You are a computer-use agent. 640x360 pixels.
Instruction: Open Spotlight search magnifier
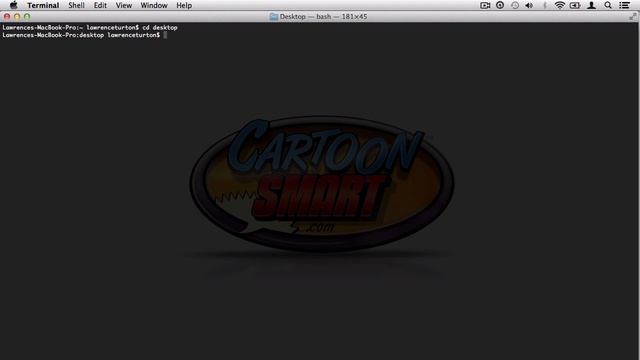608,5
